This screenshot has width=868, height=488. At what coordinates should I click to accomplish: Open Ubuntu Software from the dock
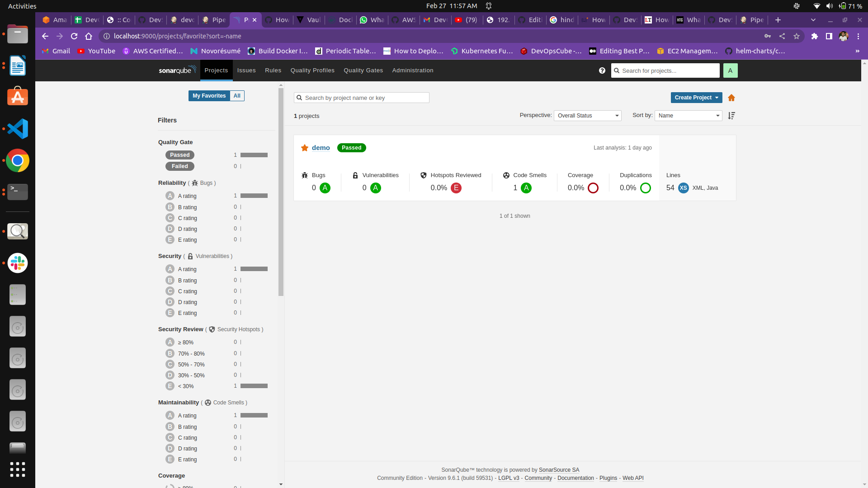pyautogui.click(x=18, y=96)
